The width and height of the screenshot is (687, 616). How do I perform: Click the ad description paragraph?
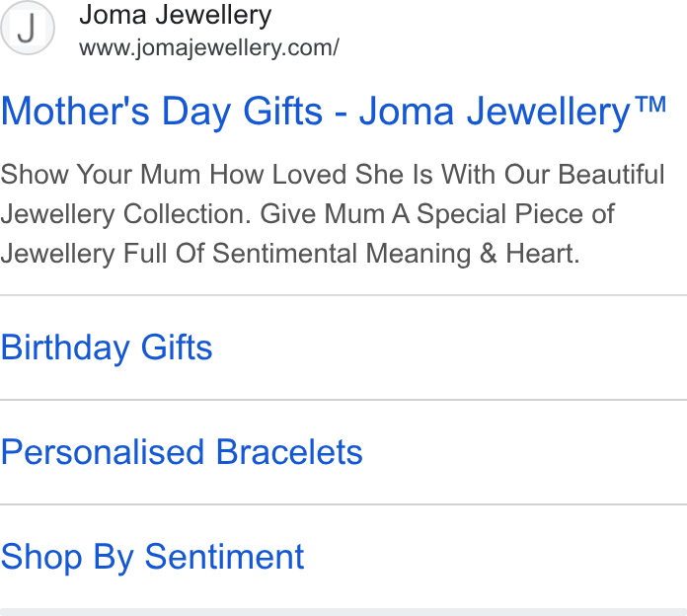333,214
